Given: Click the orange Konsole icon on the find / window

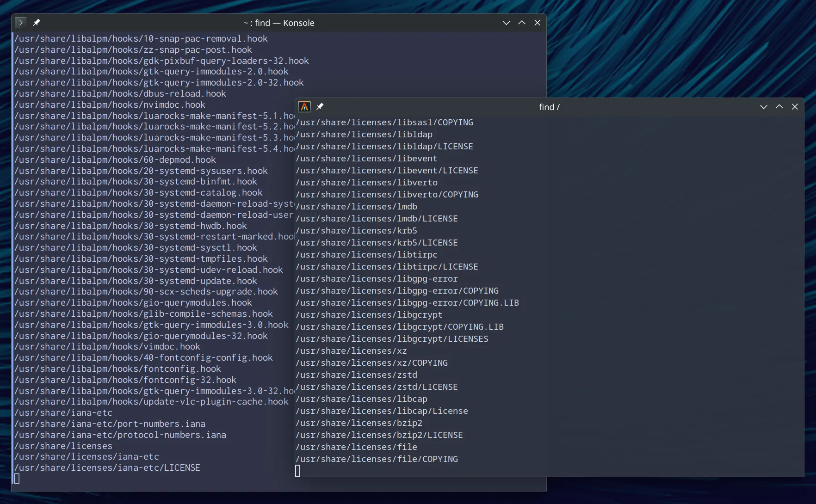Looking at the screenshot, I should pos(304,106).
